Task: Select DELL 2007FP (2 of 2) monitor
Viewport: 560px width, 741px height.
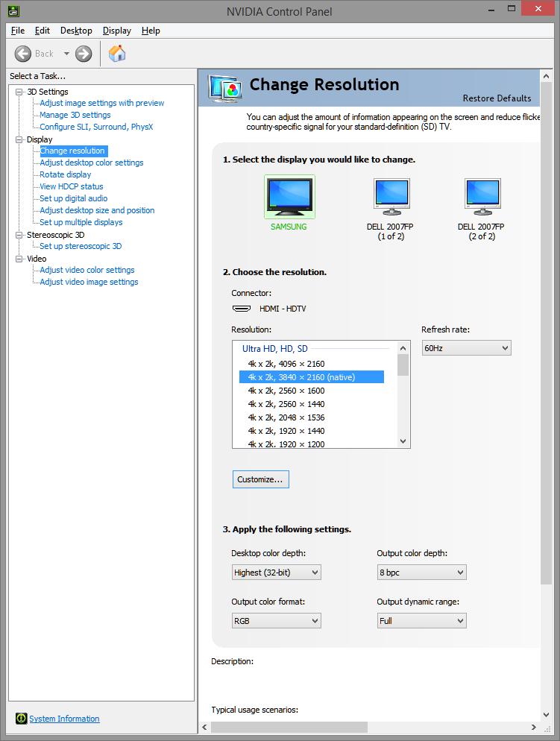Action: point(481,198)
